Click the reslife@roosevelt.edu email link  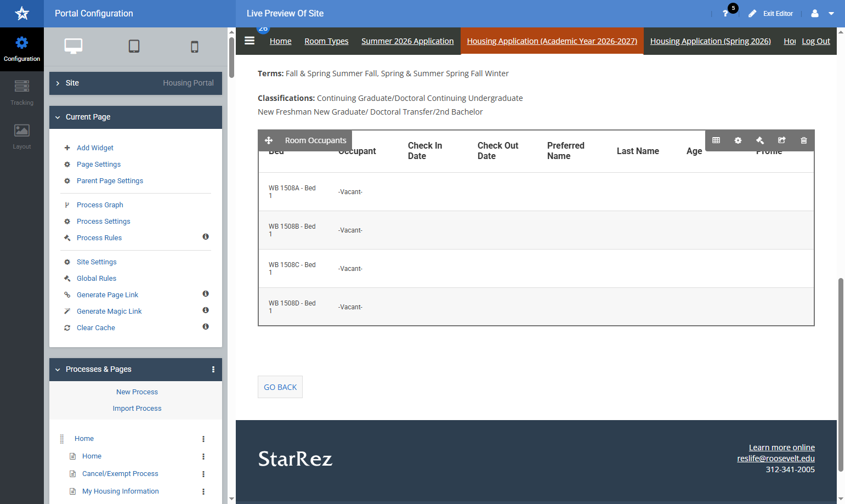[x=776, y=458]
